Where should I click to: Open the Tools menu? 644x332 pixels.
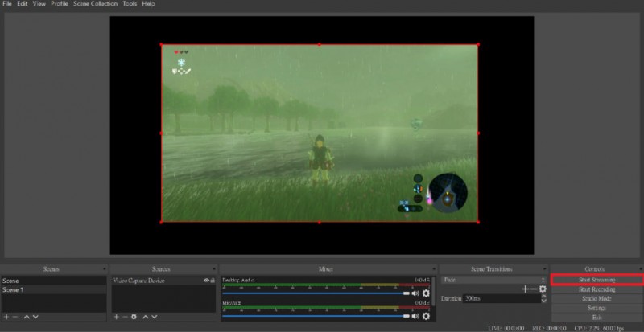tap(130, 4)
